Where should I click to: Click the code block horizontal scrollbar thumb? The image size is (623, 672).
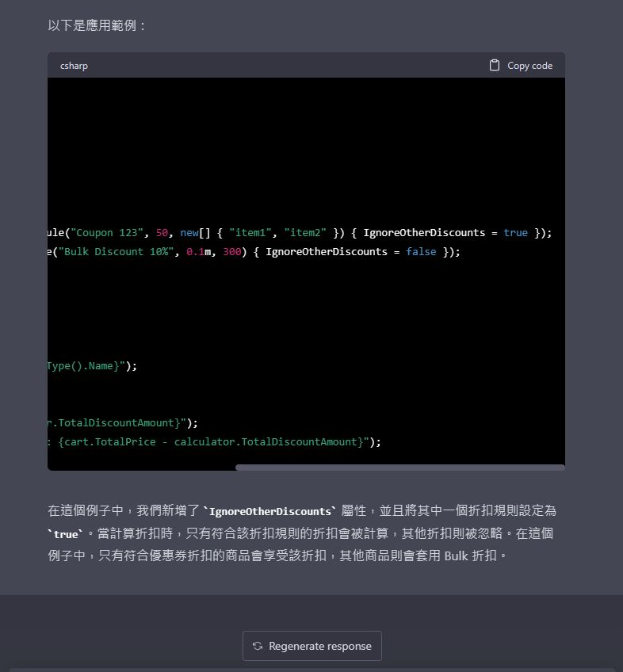[399, 468]
